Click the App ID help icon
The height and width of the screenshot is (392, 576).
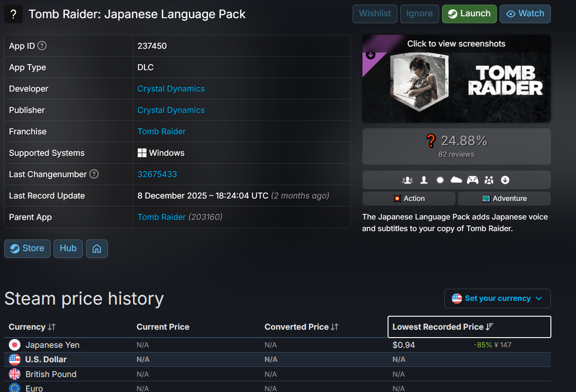tap(42, 46)
